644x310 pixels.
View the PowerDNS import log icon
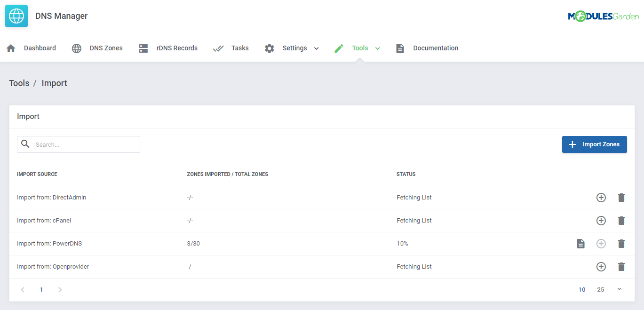coord(580,243)
